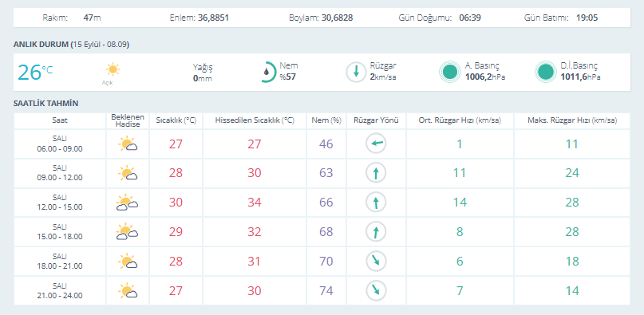Click the Nem (%) column header

326,120
